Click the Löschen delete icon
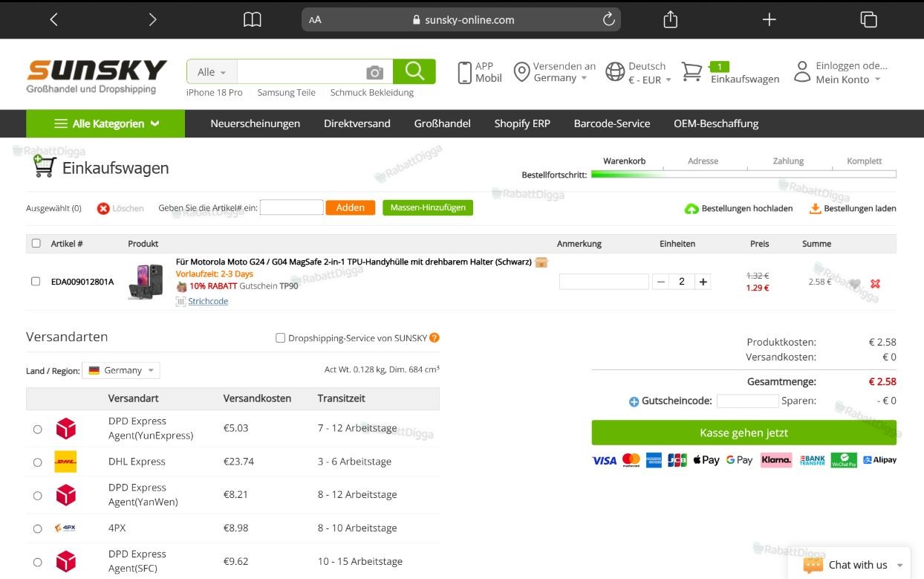The height and width of the screenshot is (579, 924). (x=103, y=208)
